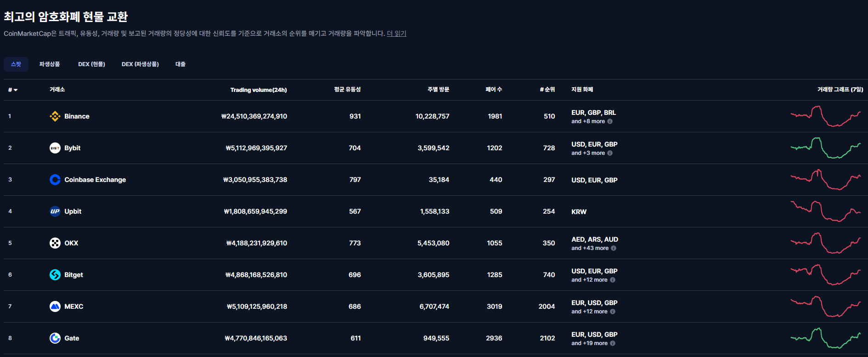
Task: Click the Upbit logo icon
Action: (x=55, y=211)
